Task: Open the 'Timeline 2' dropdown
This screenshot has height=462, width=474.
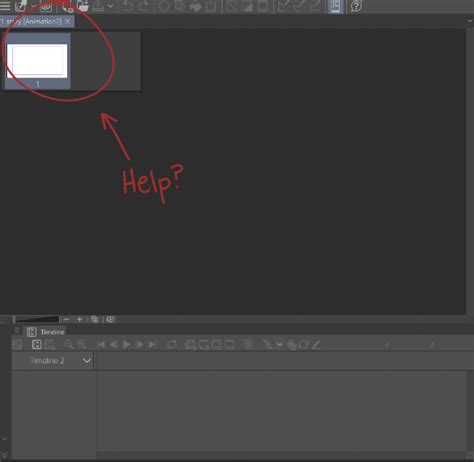Action: pos(87,361)
